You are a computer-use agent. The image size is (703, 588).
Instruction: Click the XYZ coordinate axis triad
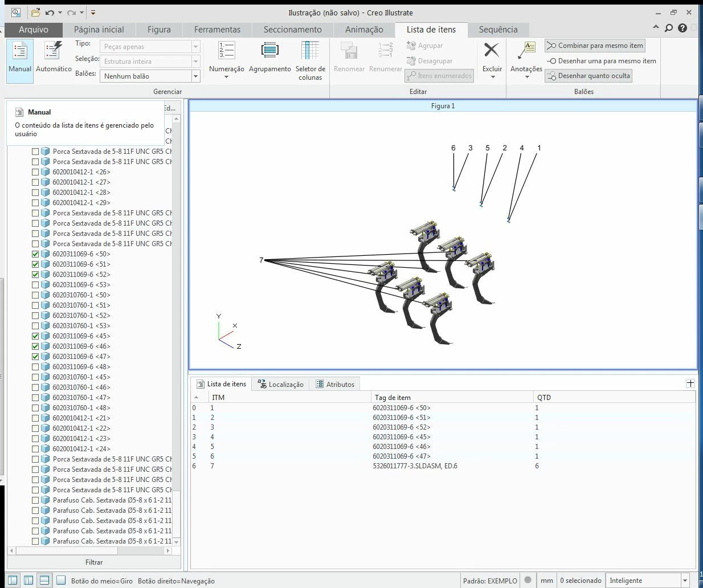click(x=228, y=332)
